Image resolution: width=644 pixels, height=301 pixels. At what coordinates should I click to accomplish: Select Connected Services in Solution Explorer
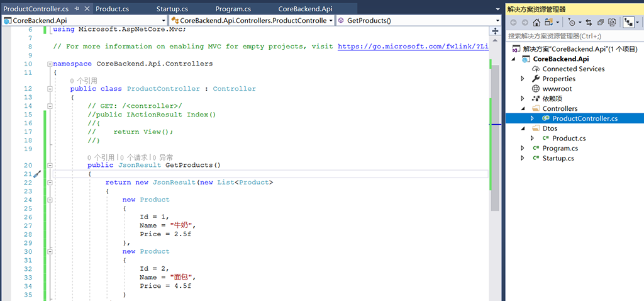[x=574, y=69]
